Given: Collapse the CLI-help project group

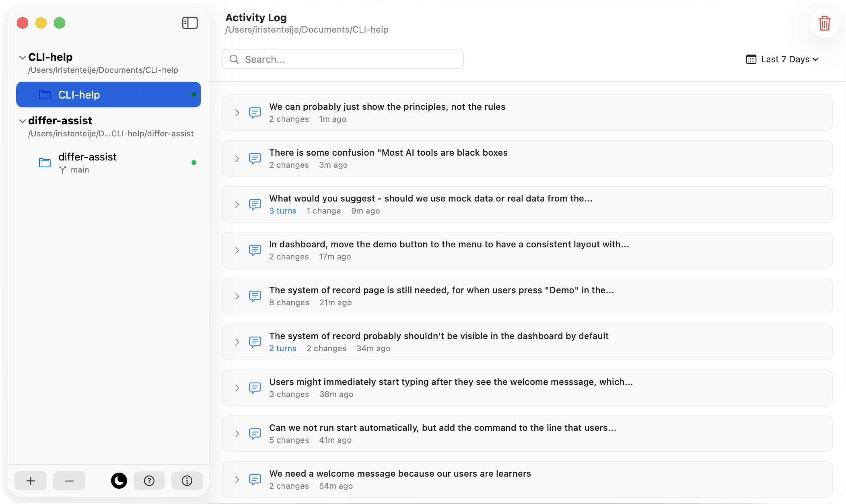Looking at the screenshot, I should pos(23,58).
